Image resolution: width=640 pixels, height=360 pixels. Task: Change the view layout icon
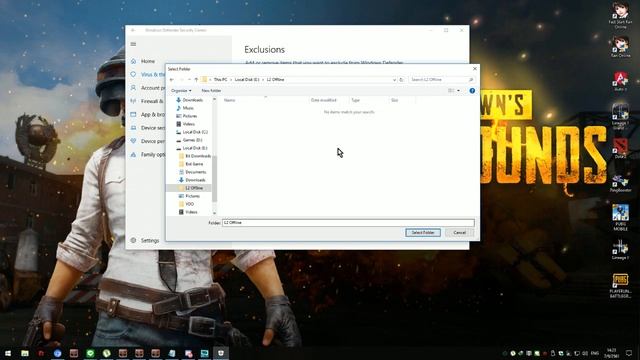point(451,91)
